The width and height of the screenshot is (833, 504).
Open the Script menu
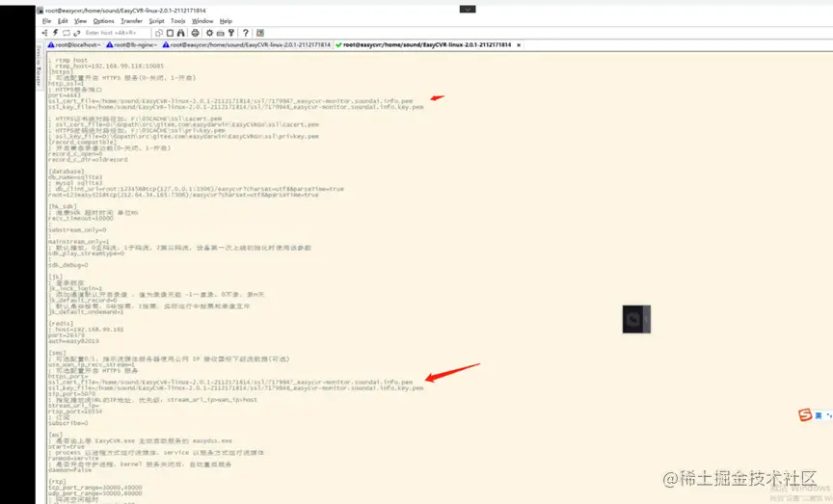tap(156, 21)
